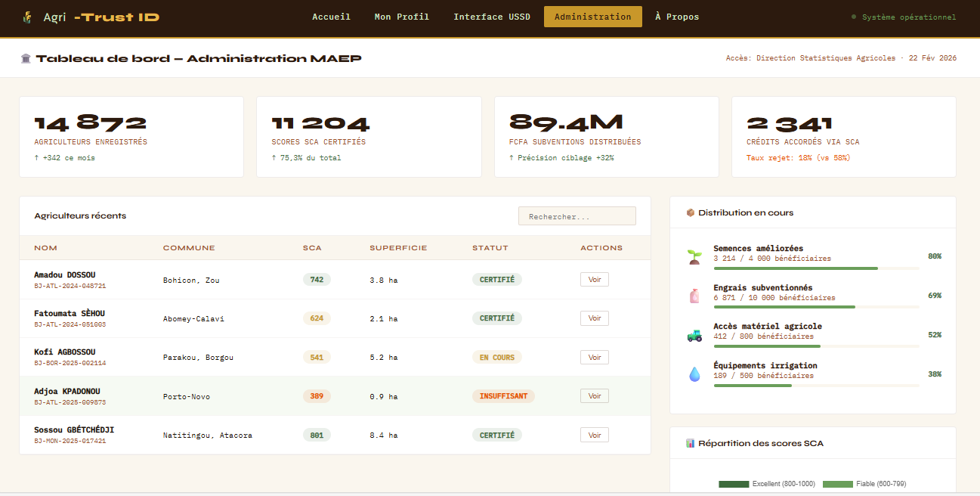This screenshot has width=980, height=496.
Task: Click the CERTIFIÉ badge for Sossou GBÉTCHÉDJI
Action: click(x=497, y=436)
